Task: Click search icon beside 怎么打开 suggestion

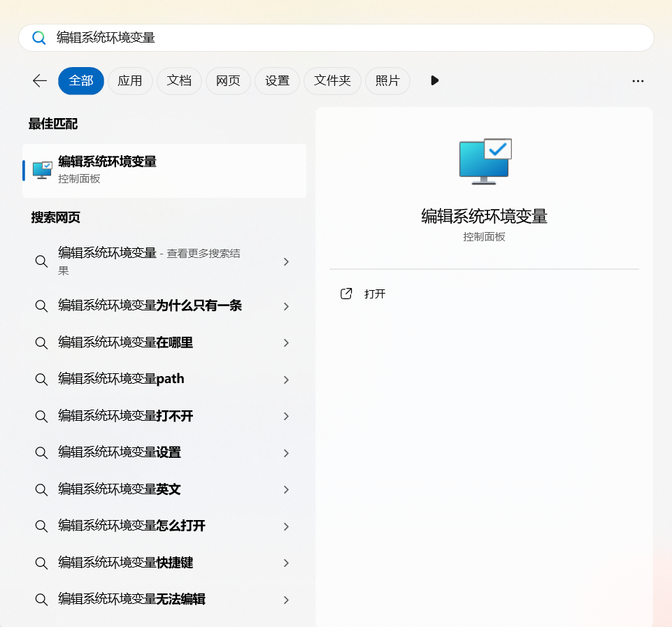Action: (41, 526)
